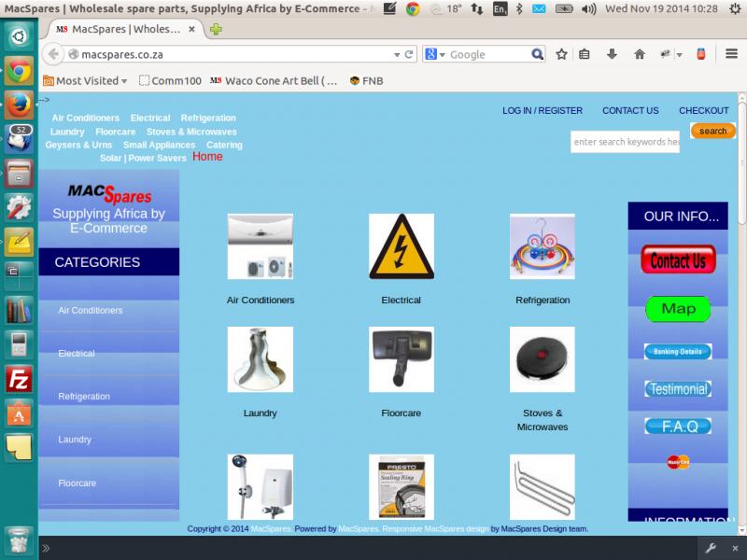Open the Electrical warning sign thumbnail
The height and width of the screenshot is (560, 747).
click(x=402, y=246)
